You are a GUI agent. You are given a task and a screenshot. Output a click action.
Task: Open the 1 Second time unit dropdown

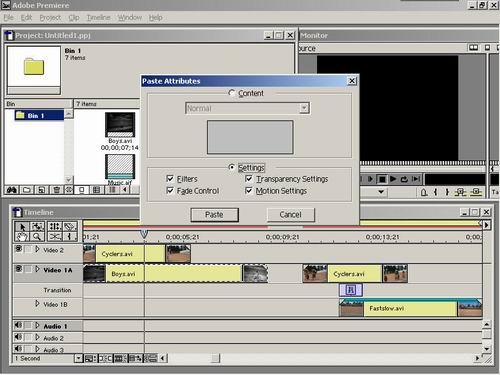coord(78,359)
